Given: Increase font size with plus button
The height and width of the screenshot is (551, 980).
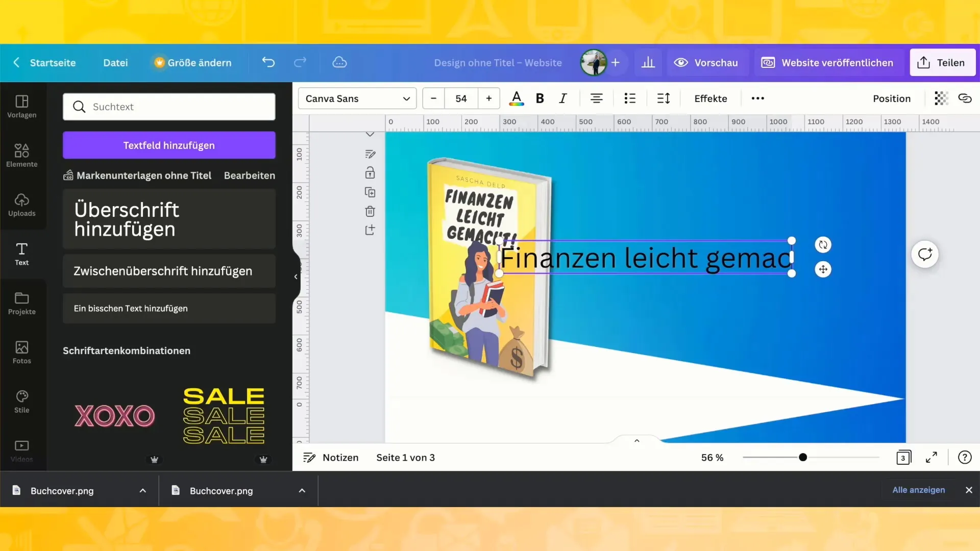Looking at the screenshot, I should click(489, 98).
